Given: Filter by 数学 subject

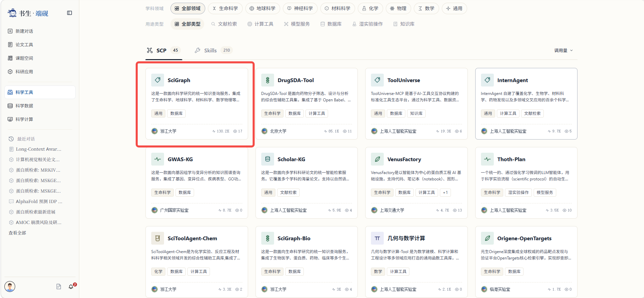Looking at the screenshot, I should (x=426, y=8).
